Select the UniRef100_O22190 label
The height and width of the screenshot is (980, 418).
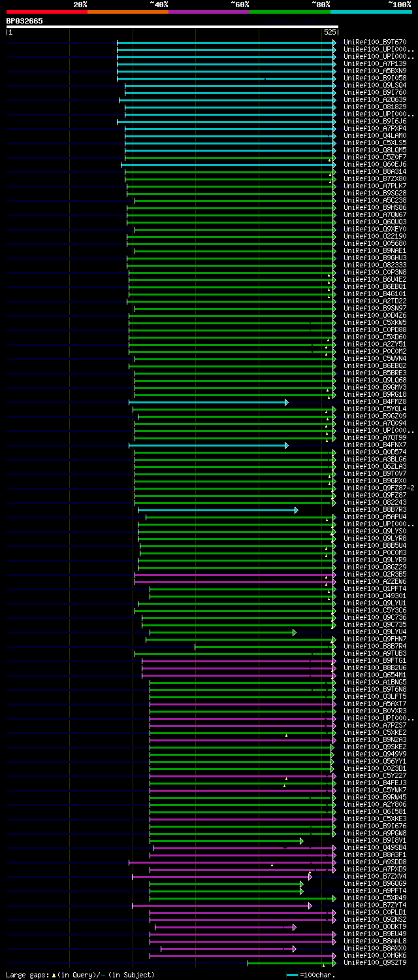[x=376, y=237]
